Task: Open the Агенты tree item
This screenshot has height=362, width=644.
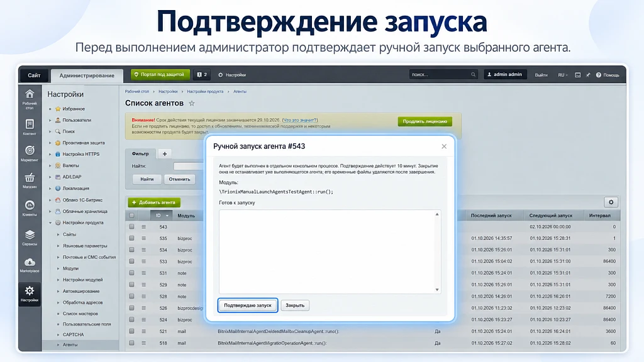Action: click(x=70, y=345)
